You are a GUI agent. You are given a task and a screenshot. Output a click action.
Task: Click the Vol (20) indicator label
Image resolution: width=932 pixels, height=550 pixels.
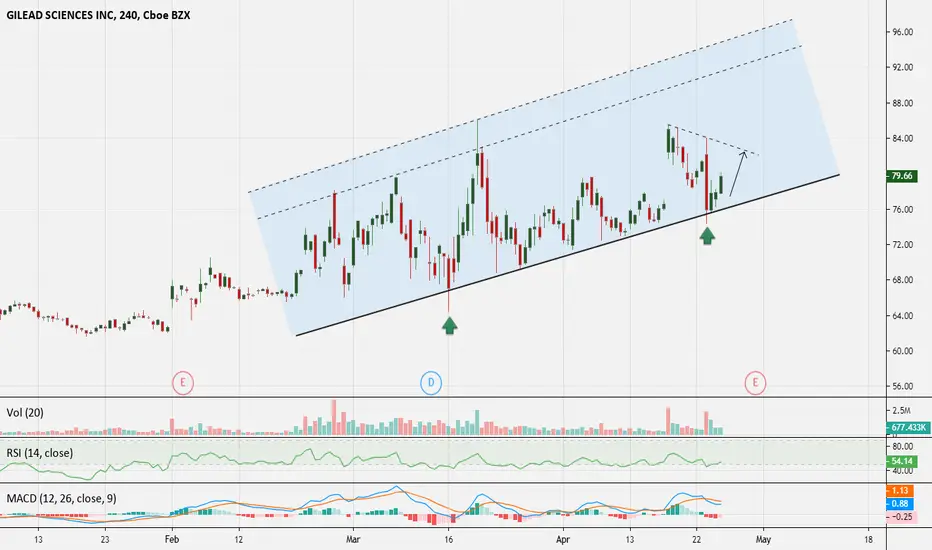coord(25,413)
